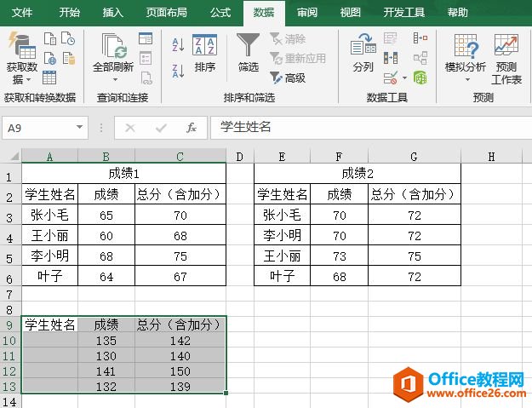Viewport: 532px width, 408px height.
Task: Select row 7 header
Action: tap(9, 294)
